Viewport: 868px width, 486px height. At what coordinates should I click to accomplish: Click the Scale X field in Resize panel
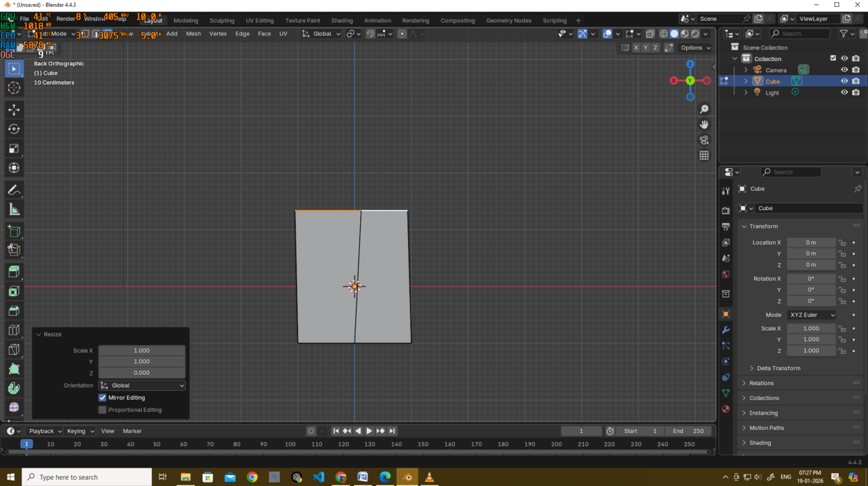pos(141,350)
